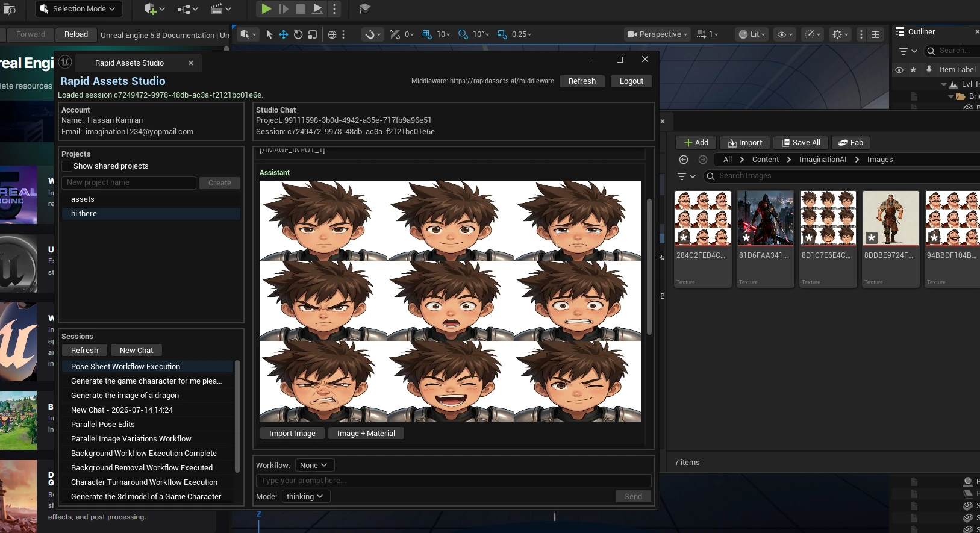Open the content browser search icon at top-left
Image resolution: width=980 pixels, height=533 pixels.
pos(10,9)
